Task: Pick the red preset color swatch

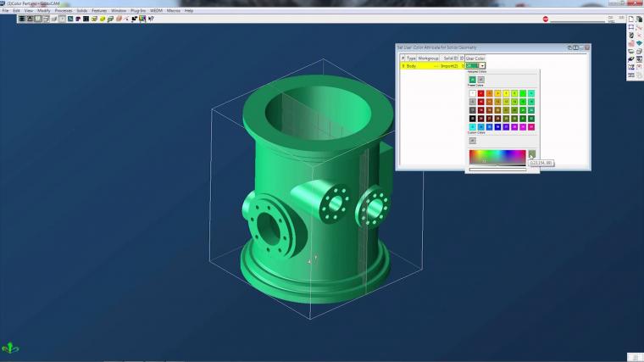Action: (480, 94)
